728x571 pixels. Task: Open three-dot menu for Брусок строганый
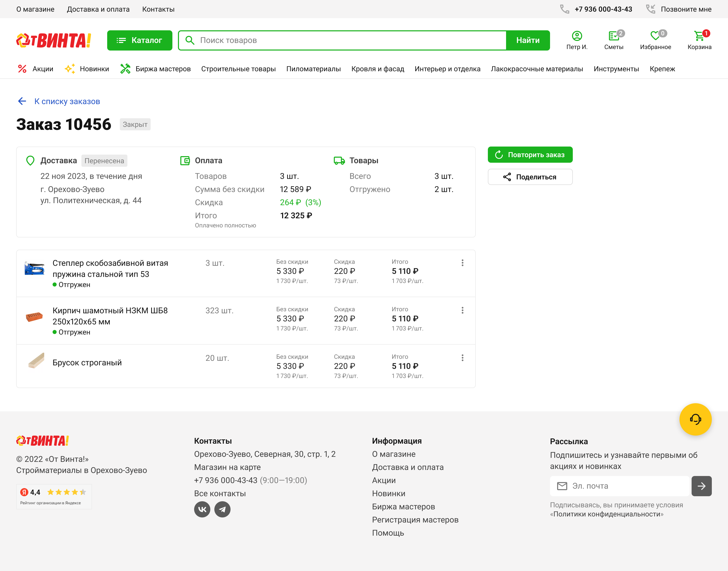(x=462, y=358)
